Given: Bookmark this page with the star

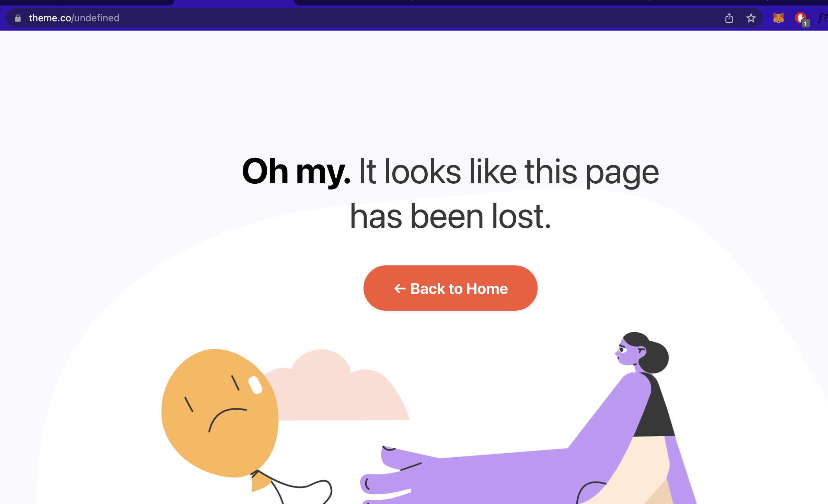Looking at the screenshot, I should click(751, 18).
